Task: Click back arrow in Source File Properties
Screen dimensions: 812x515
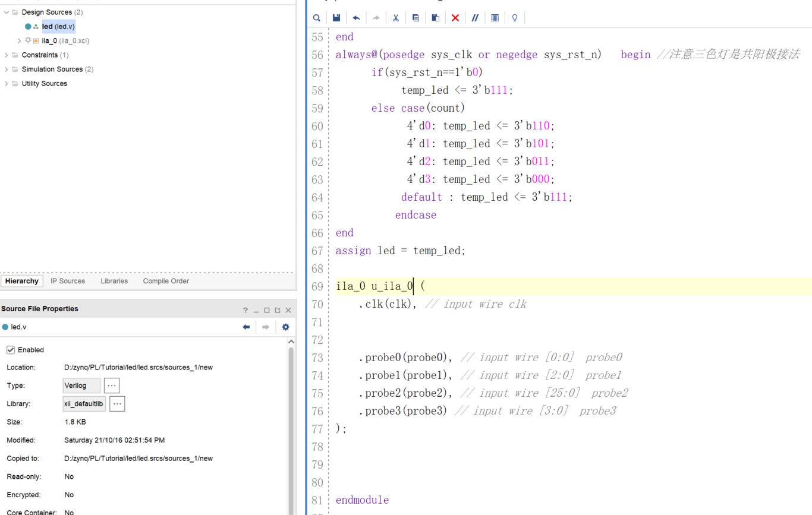Action: 247,327
